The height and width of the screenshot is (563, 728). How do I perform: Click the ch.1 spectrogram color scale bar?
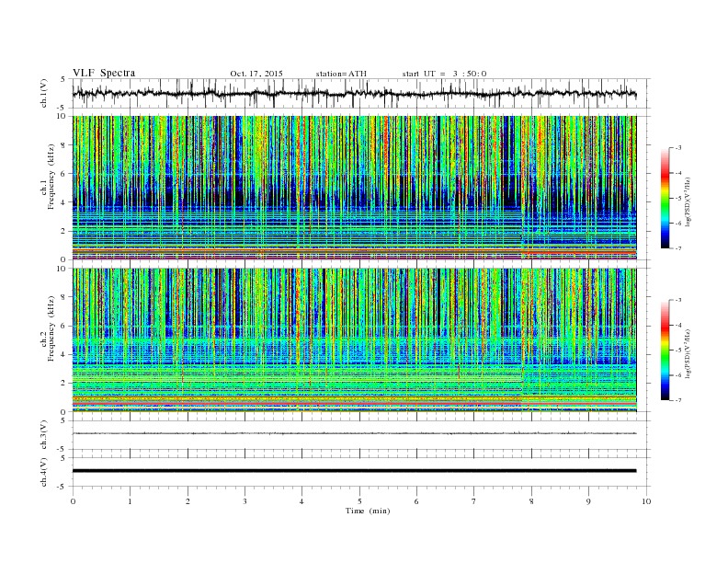665,198
